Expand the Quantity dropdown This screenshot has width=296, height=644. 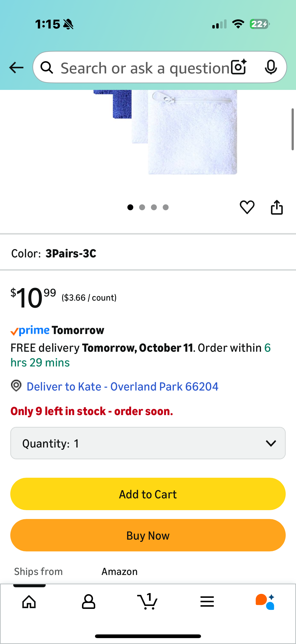click(x=148, y=443)
